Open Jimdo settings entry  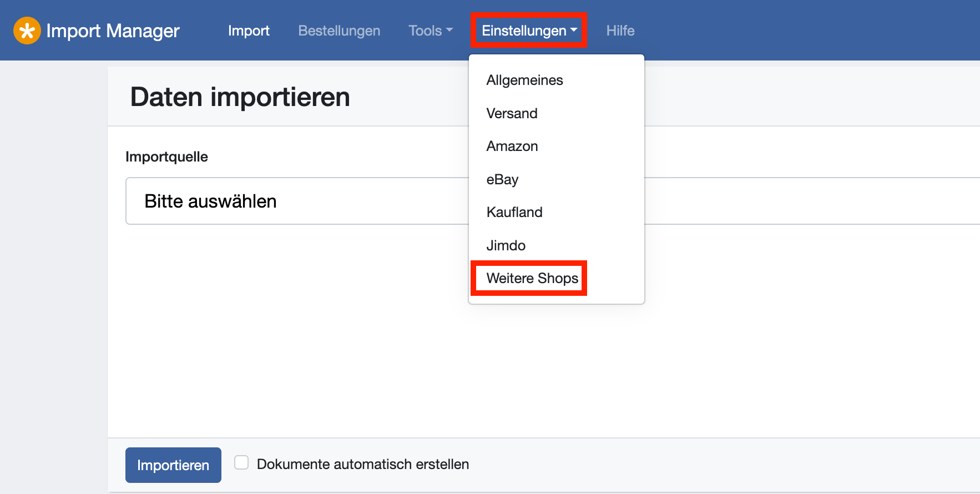click(506, 245)
